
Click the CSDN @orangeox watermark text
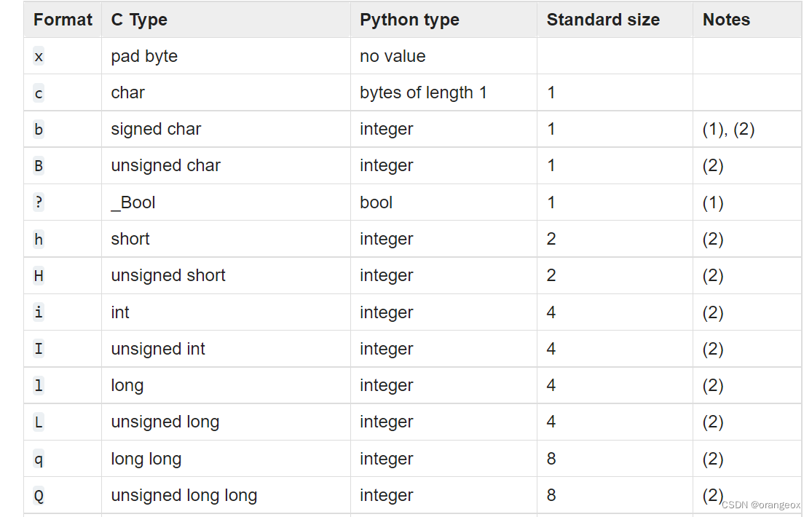[x=762, y=505]
